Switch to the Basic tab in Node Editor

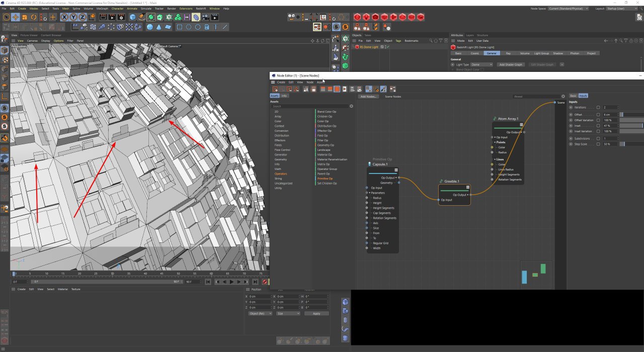click(573, 96)
